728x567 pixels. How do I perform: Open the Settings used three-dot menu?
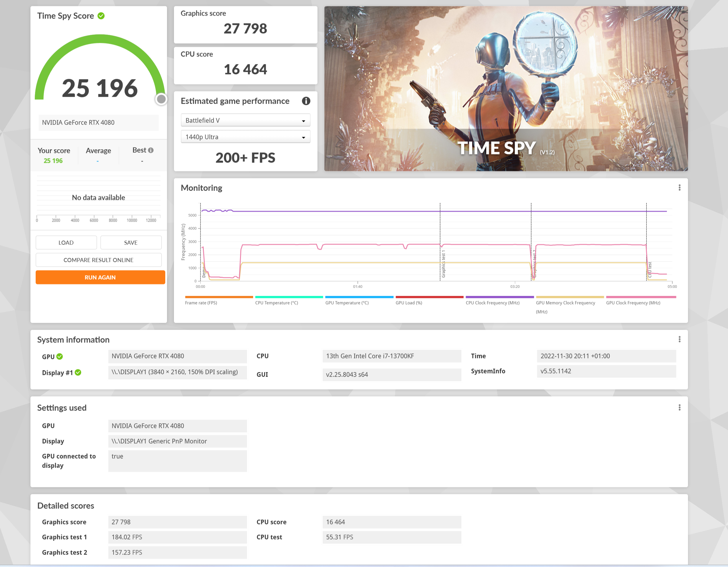(x=679, y=407)
